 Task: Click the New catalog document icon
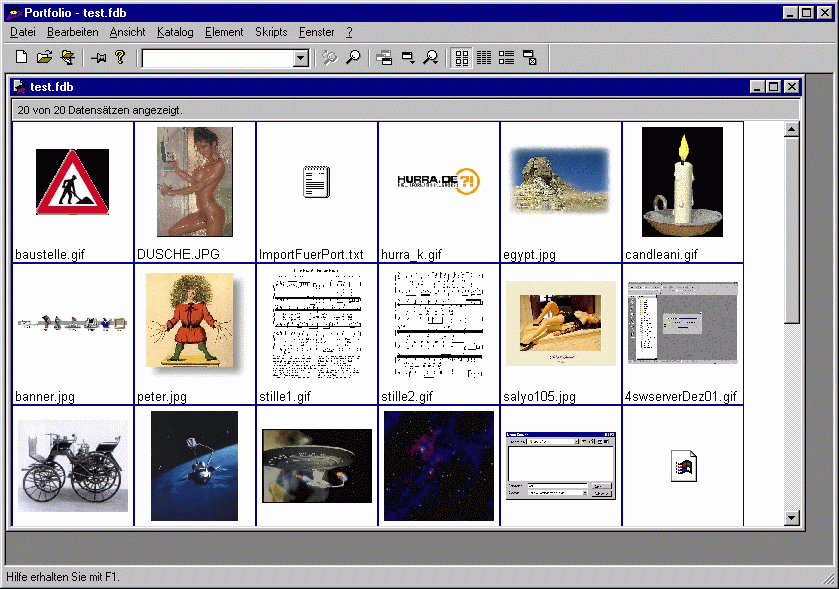[21, 58]
